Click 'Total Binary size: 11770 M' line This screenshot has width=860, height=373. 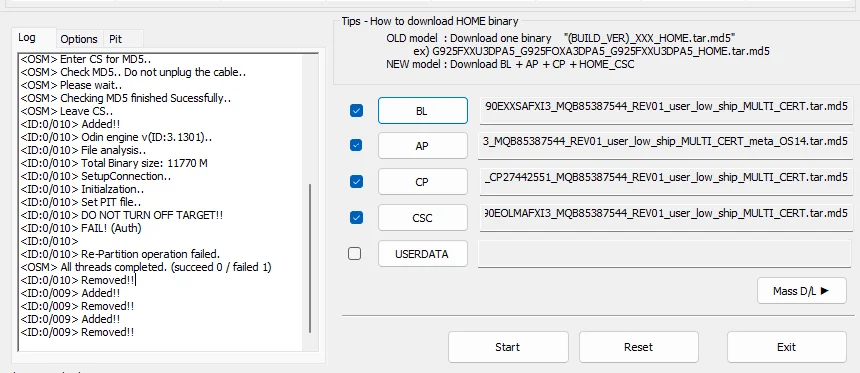(114, 163)
